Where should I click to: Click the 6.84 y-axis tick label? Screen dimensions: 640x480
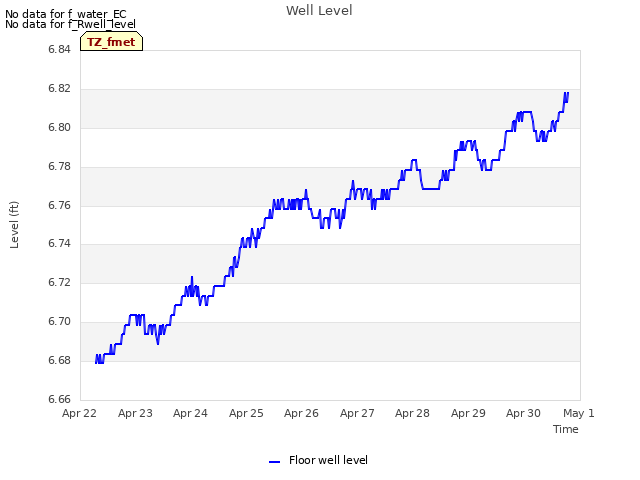tap(60, 49)
